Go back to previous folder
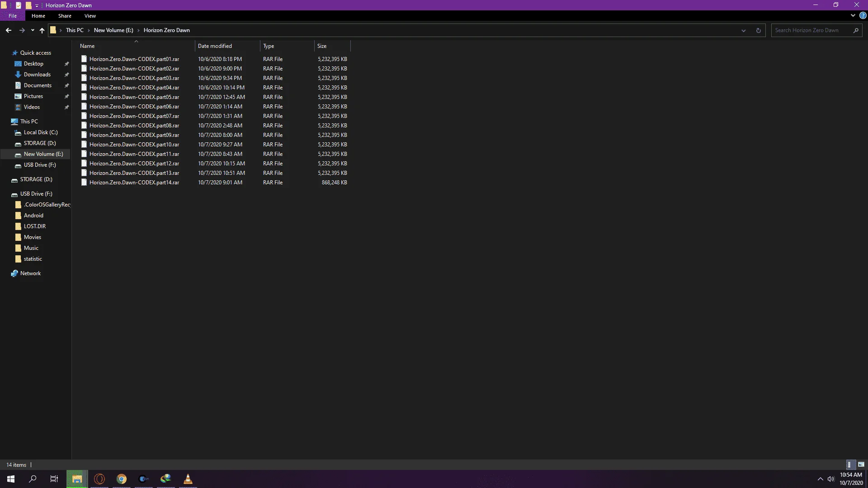The width and height of the screenshot is (868, 488). pos(9,30)
